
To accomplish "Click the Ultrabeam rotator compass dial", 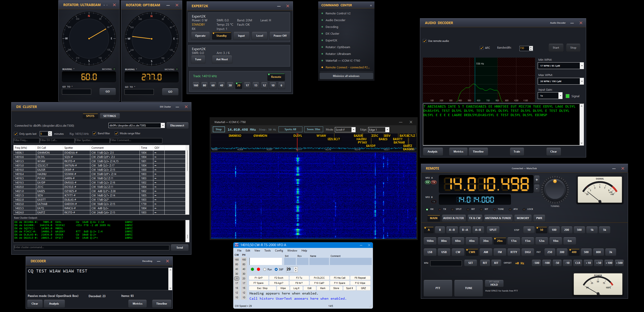I will (89, 38).
